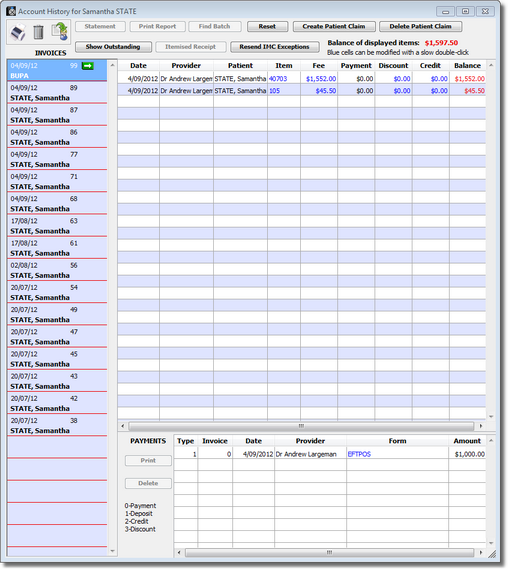Select invoice 38 dated 20/07/12
Screen dimensions: 508x570
57,425
